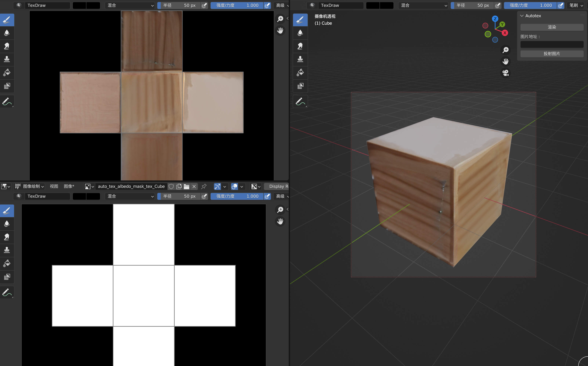Screen dimensions: 588x366
Task: Select the Smear tool in the 3D viewport toolbar
Action: coord(300,46)
